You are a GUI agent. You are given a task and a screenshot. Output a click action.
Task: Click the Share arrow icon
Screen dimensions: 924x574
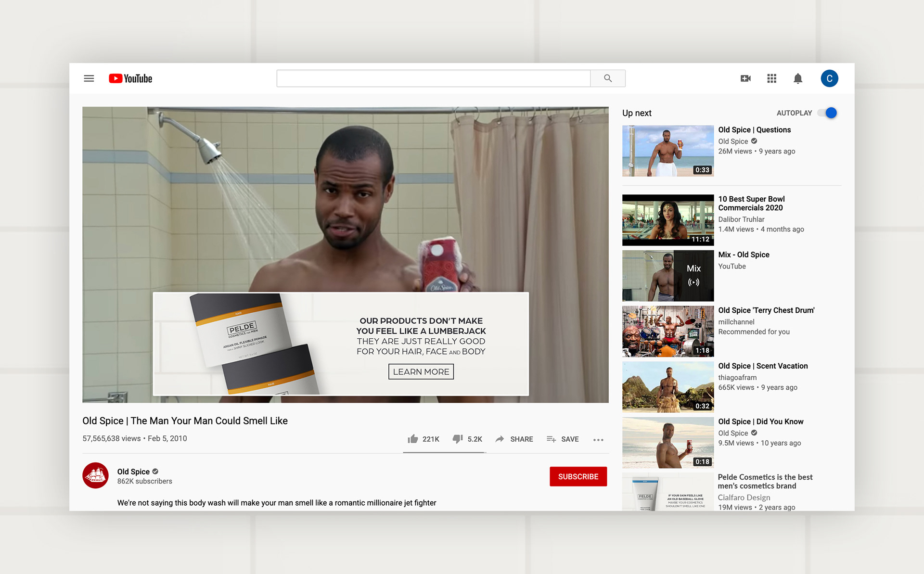pyautogui.click(x=500, y=439)
